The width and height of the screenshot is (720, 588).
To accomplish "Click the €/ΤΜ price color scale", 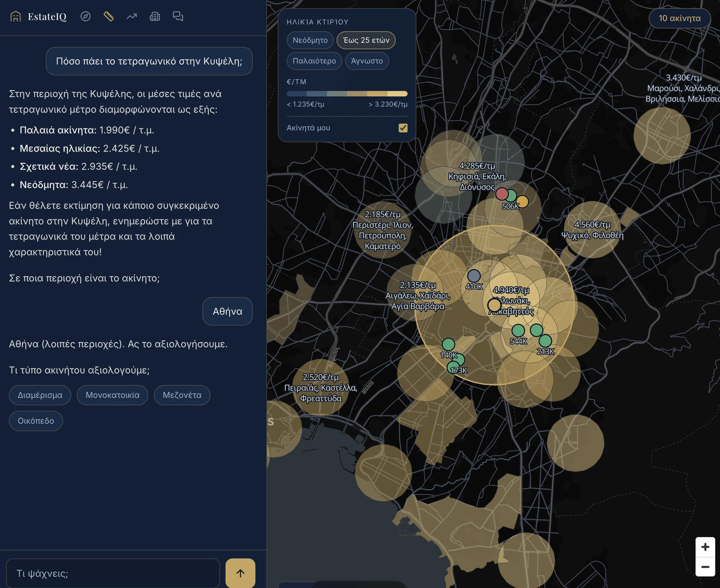I will pos(347,94).
